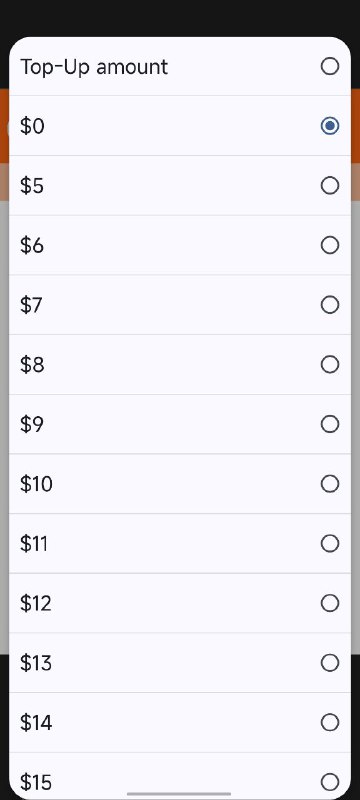360x800 pixels.
Task: Tap the bottom navigation gesture handle
Action: [x=179, y=794]
